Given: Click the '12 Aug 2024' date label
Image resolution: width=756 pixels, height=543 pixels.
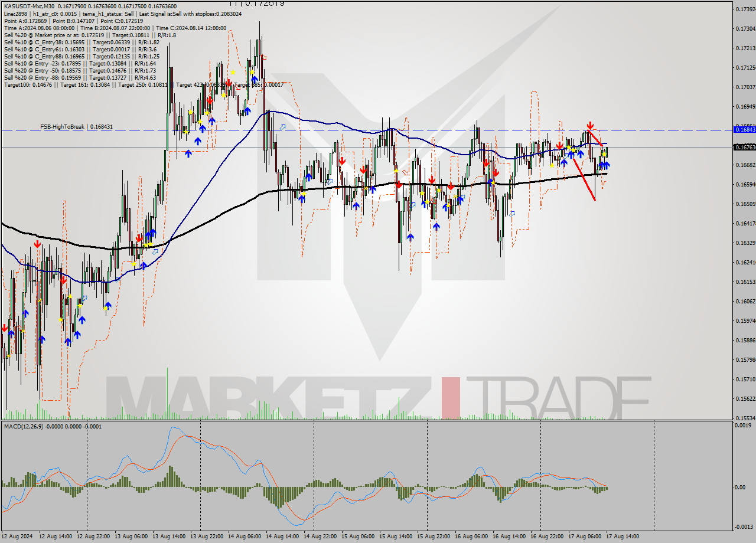Looking at the screenshot, I should point(18,537).
